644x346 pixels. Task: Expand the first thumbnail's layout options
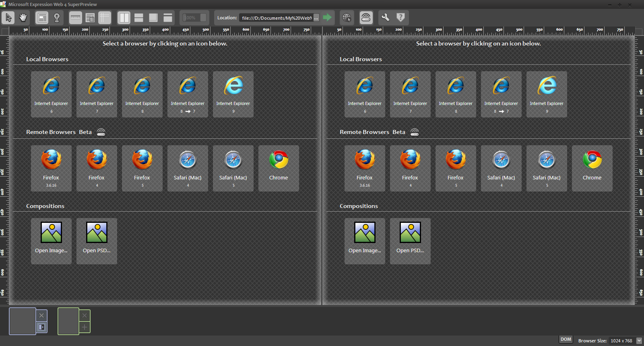pyautogui.click(x=41, y=327)
